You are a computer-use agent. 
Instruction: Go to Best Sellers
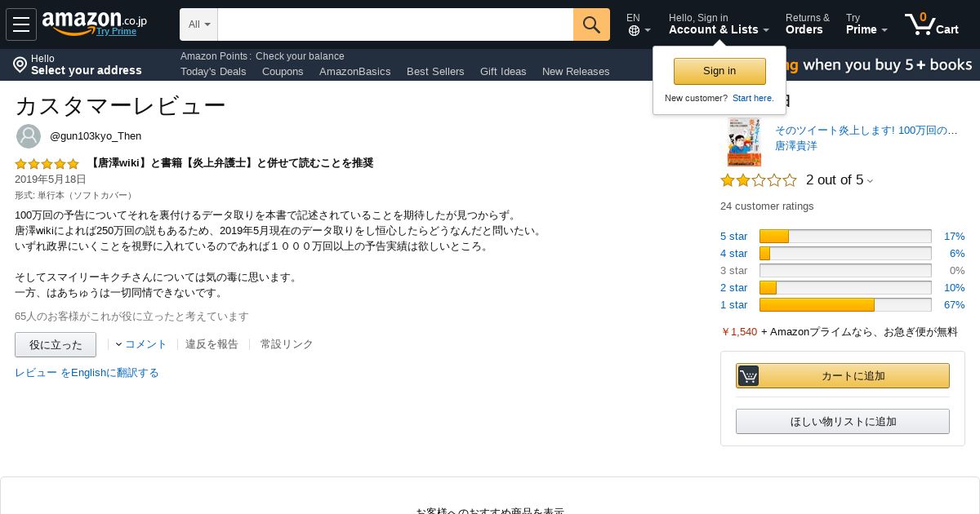pyautogui.click(x=435, y=71)
